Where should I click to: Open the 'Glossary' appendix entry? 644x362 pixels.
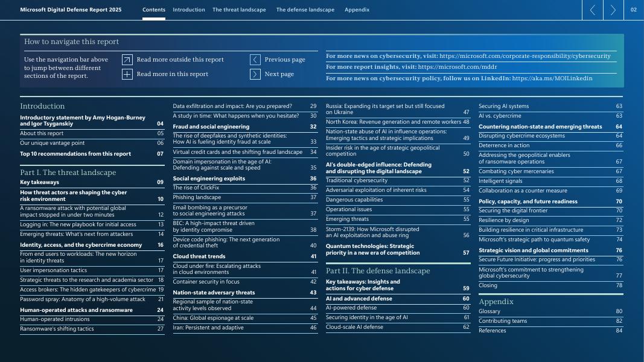point(550,311)
